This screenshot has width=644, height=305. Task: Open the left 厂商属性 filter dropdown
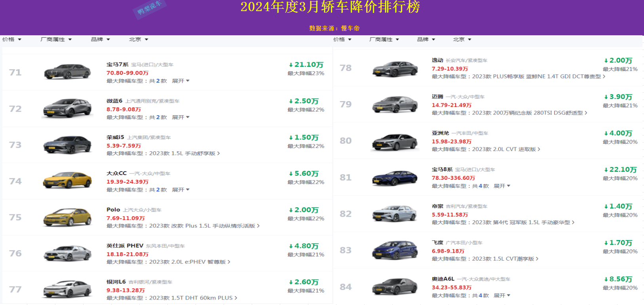(x=56, y=40)
